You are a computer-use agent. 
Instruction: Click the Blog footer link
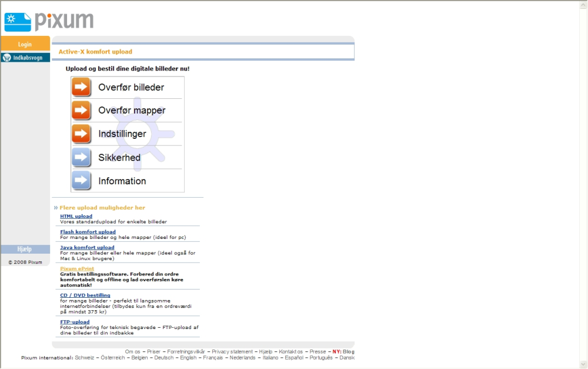tap(348, 352)
